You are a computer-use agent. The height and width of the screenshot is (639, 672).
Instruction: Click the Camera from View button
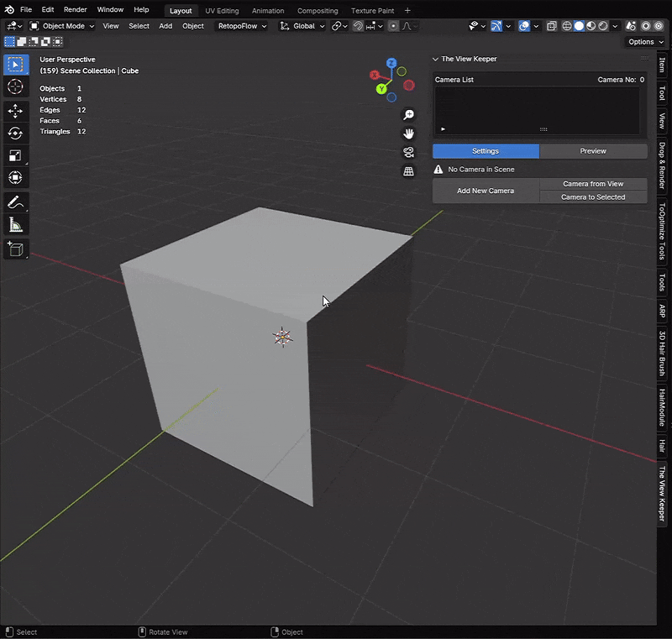(593, 184)
